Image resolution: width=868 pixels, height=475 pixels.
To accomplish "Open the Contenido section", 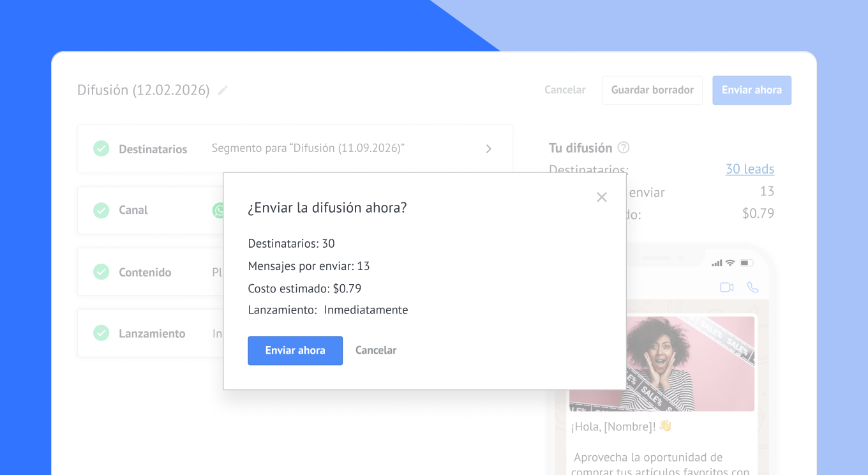I will point(145,272).
